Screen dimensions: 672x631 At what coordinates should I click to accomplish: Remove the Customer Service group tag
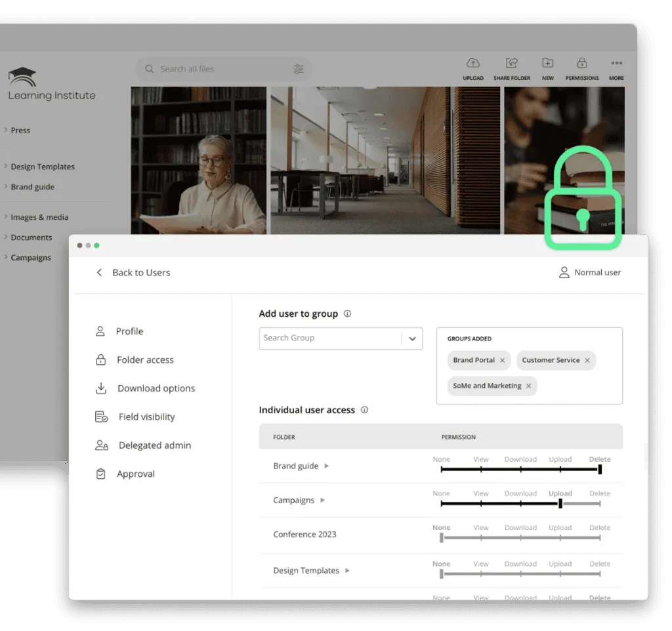pos(587,360)
